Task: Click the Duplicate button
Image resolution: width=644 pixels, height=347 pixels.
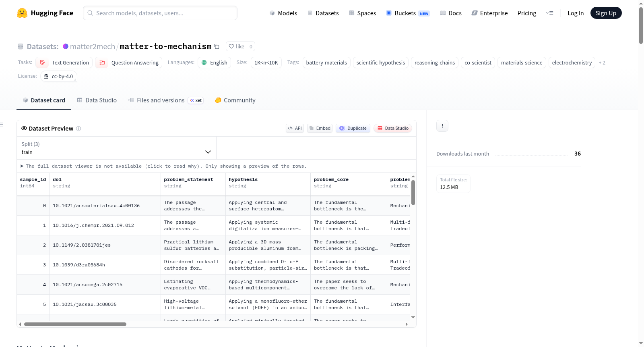Action: pos(353,128)
